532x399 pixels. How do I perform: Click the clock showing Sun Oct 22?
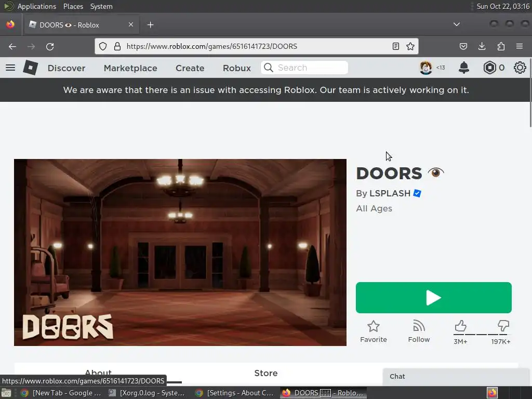pyautogui.click(x=503, y=6)
